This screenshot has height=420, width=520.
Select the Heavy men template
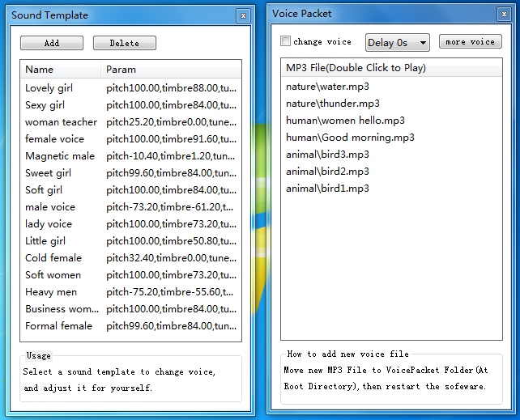coord(130,292)
